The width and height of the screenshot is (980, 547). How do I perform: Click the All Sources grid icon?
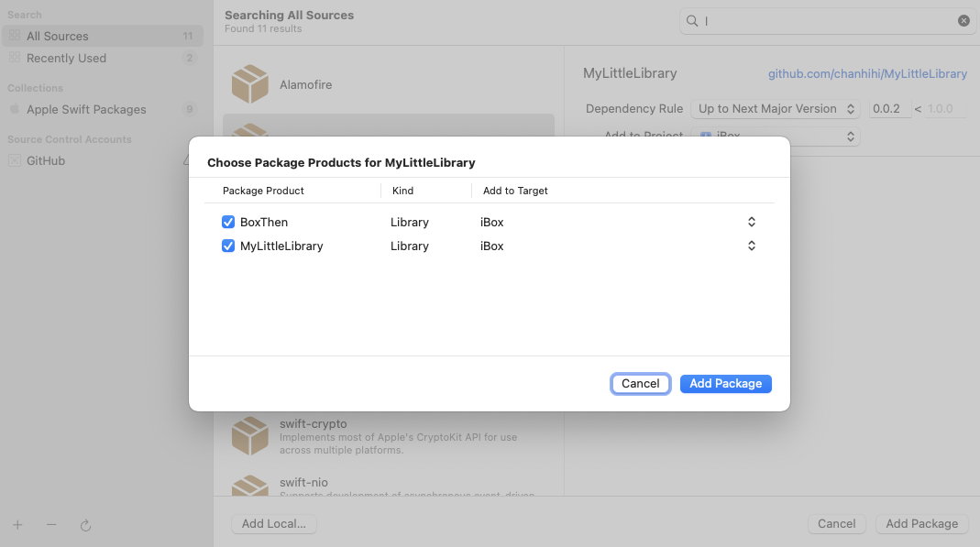click(x=15, y=36)
